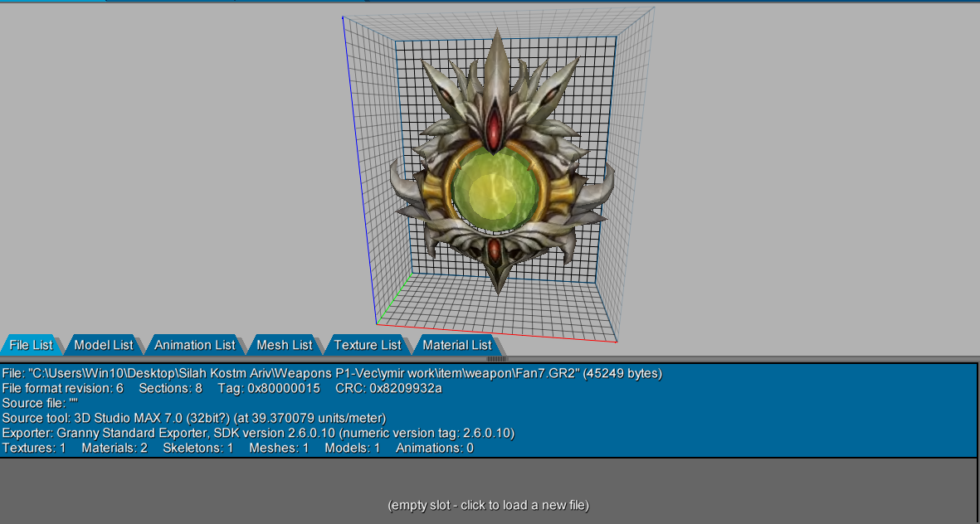Screen dimensions: 980x524
Task: Open the Animation List tab
Action: click(x=194, y=345)
